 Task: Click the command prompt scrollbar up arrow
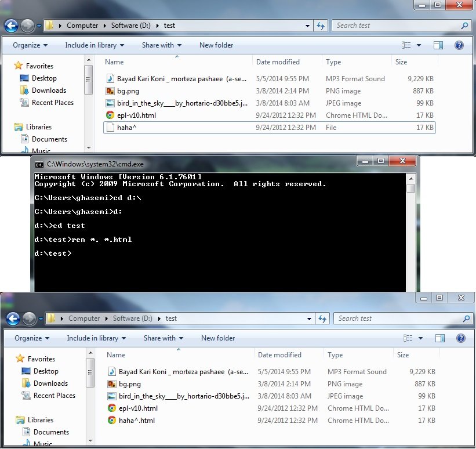point(410,178)
